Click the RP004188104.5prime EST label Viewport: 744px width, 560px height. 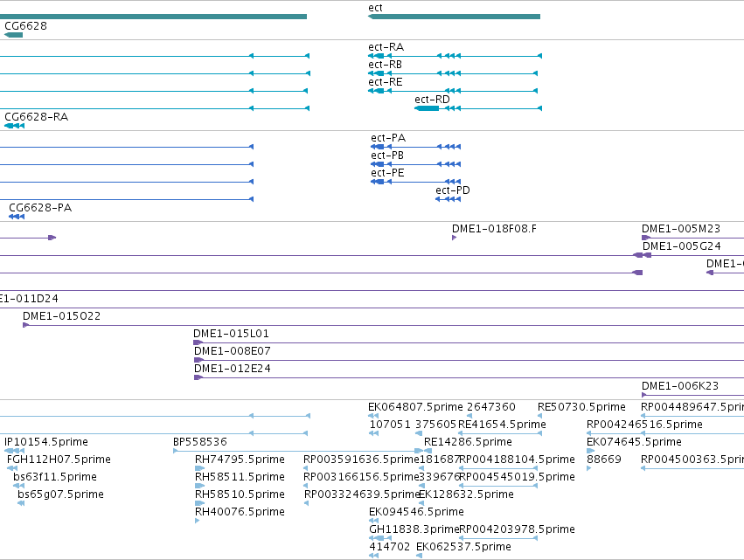[518, 460]
